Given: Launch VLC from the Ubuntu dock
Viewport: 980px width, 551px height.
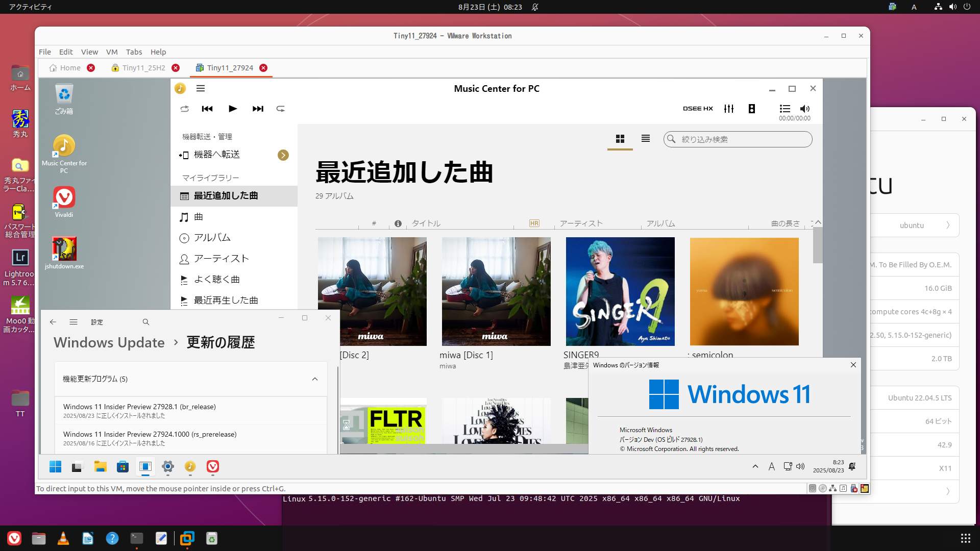Looking at the screenshot, I should (63, 538).
